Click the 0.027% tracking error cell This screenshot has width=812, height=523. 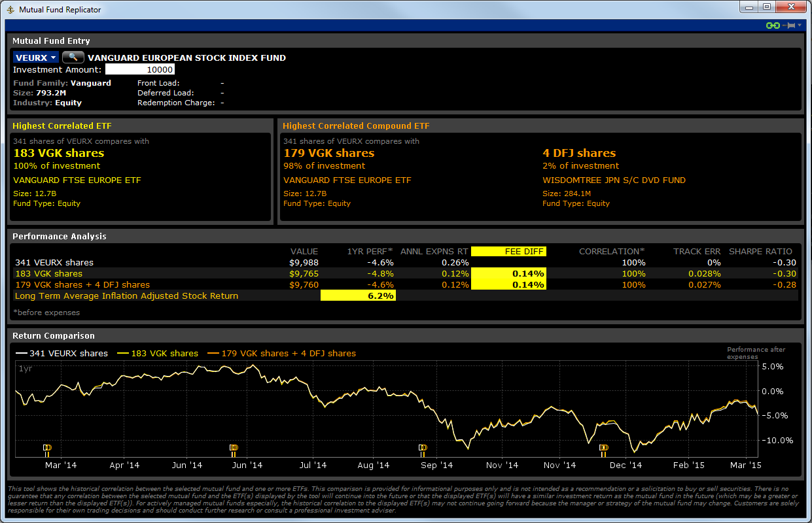point(704,284)
